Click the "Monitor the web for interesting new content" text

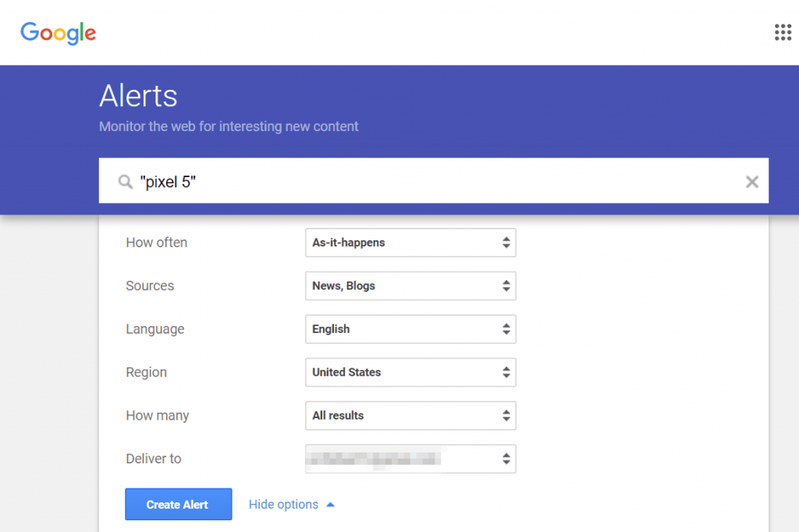(x=229, y=126)
